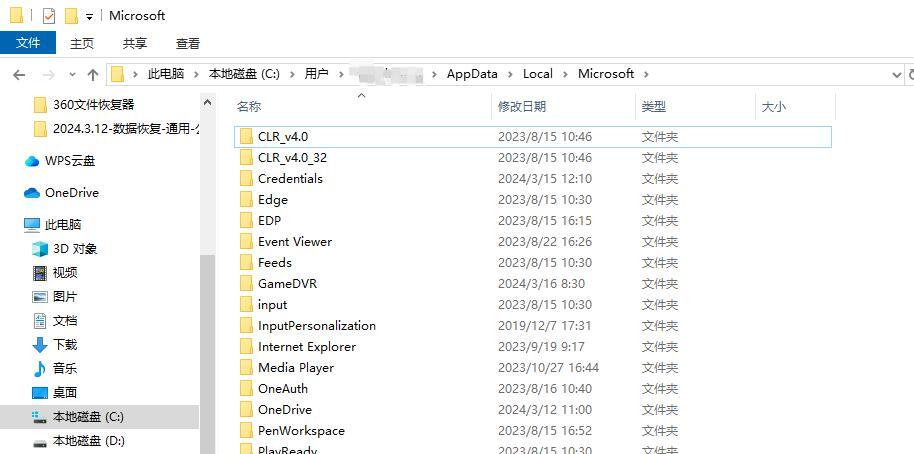Image resolution: width=914 pixels, height=454 pixels.
Task: Expand the chevron after Microsoft in path
Action: pyautogui.click(x=645, y=74)
